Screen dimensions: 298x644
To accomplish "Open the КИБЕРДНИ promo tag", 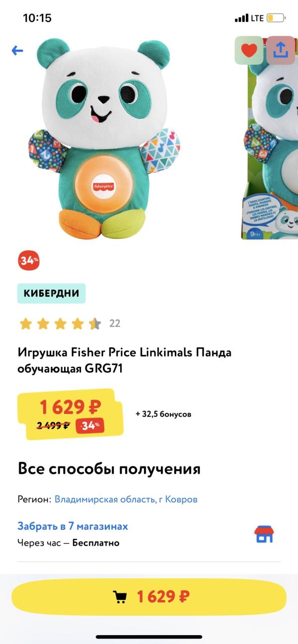I will click(52, 293).
